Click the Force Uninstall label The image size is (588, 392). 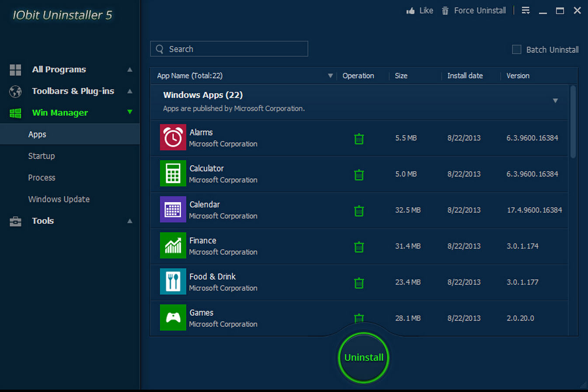(x=480, y=10)
